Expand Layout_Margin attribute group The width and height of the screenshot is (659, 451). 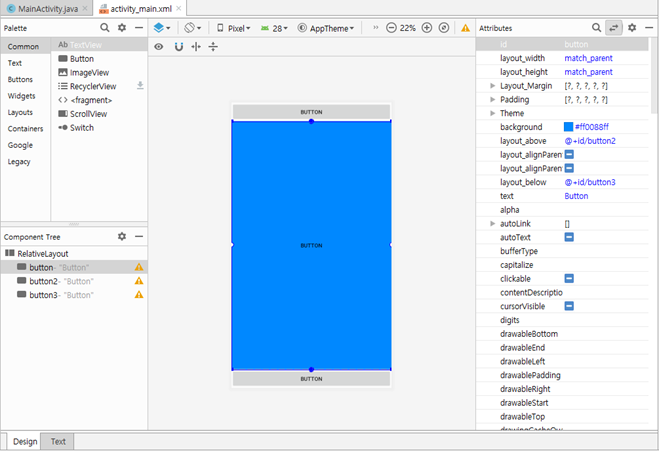tap(493, 86)
